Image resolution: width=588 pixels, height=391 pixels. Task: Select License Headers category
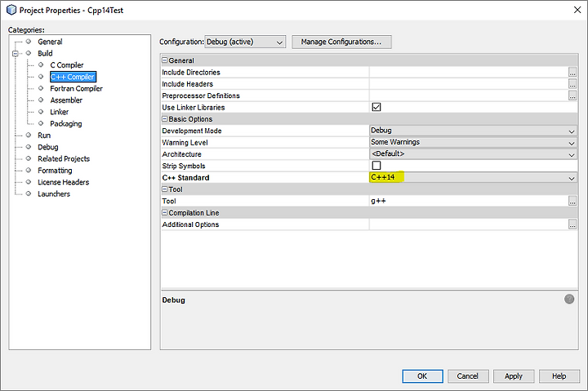pyautogui.click(x=63, y=182)
